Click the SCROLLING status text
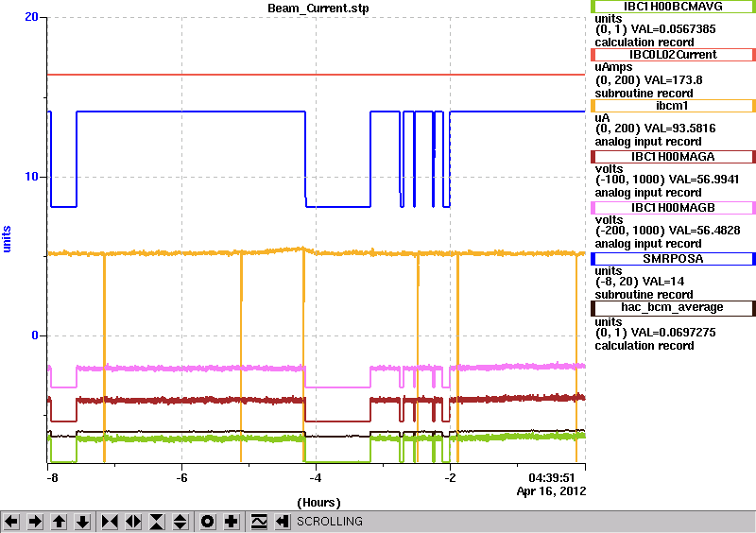The width and height of the screenshot is (756, 533). pyautogui.click(x=329, y=522)
